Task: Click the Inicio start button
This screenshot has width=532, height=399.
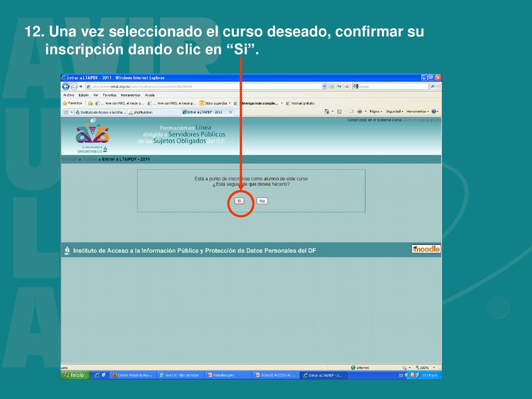Action: 76,375
